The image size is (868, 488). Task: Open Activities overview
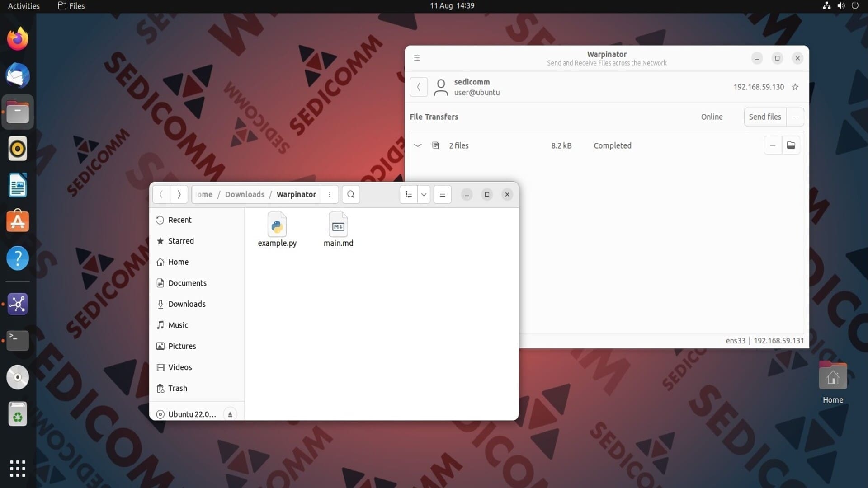(x=24, y=6)
